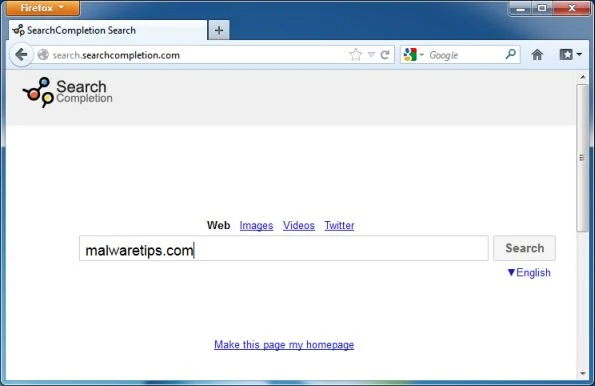595x386 pixels.
Task: Click the vertical scrollbar thumb
Action: [582, 158]
